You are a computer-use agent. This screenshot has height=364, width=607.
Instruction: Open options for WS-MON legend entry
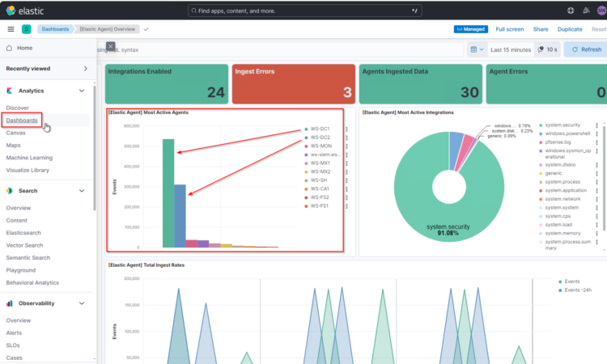[x=347, y=146]
